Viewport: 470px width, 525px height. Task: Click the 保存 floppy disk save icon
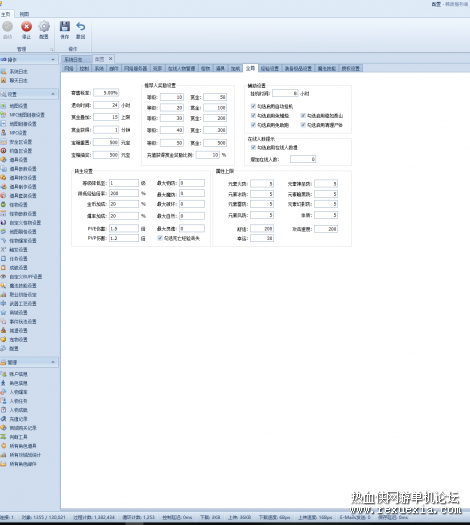pyautogui.click(x=65, y=26)
